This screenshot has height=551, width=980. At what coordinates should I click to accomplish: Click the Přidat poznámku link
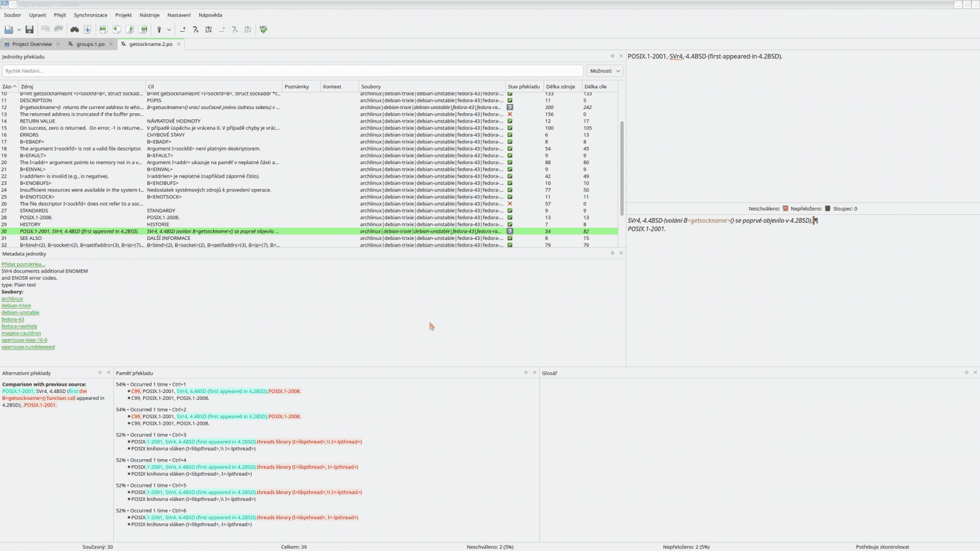pyautogui.click(x=23, y=264)
